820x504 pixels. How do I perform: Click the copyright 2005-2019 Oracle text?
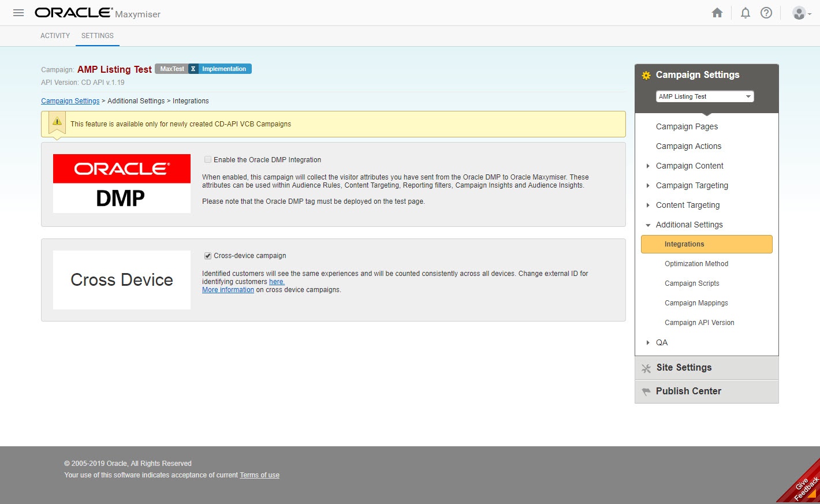coord(128,464)
